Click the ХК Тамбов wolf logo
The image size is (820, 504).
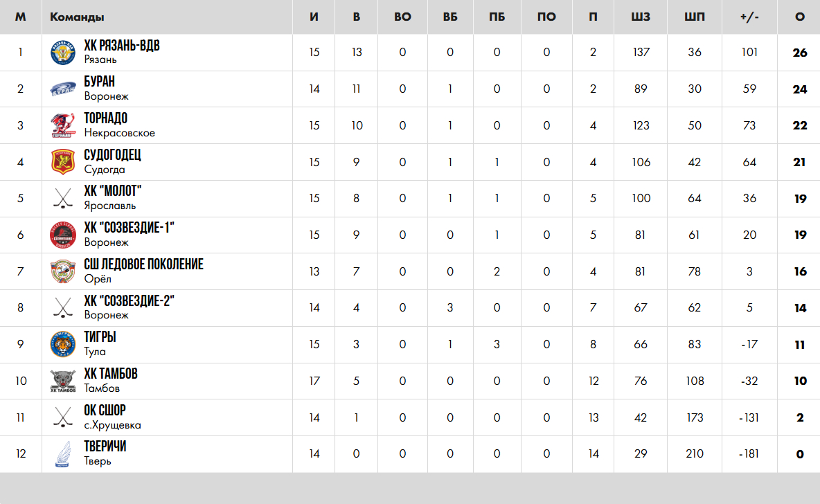click(63, 381)
